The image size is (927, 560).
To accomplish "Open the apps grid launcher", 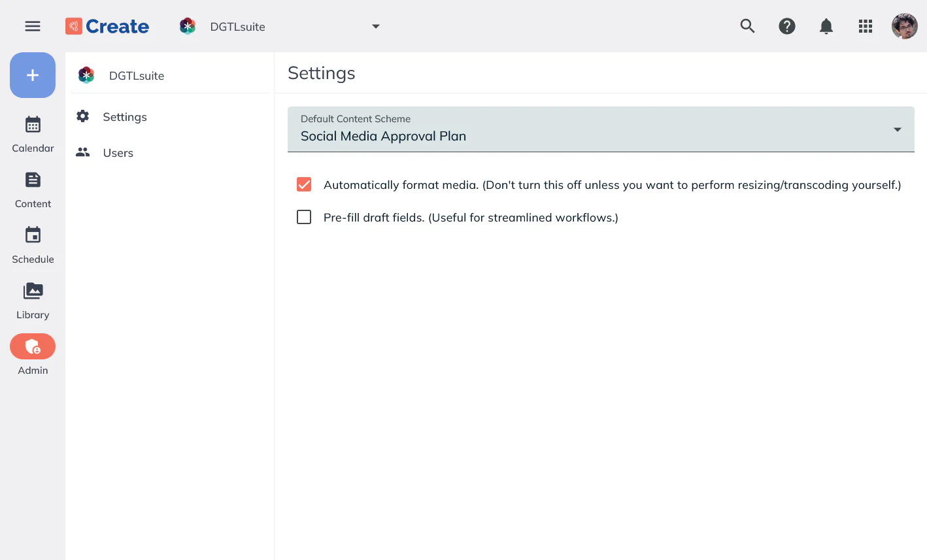I will pos(865,26).
